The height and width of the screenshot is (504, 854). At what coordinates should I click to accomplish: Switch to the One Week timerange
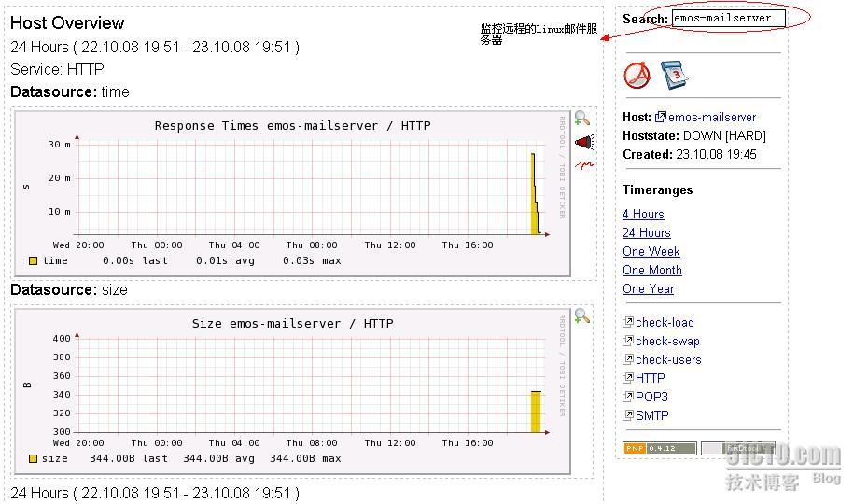(x=651, y=251)
